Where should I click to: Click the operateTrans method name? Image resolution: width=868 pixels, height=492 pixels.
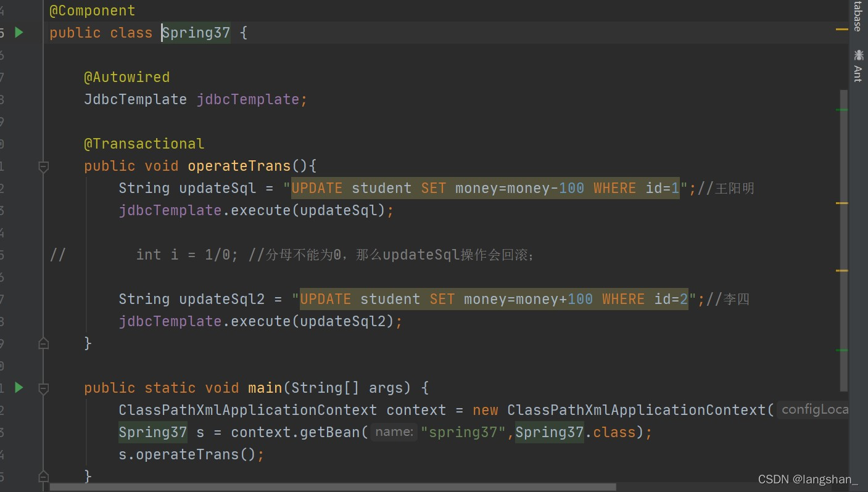[x=239, y=166]
